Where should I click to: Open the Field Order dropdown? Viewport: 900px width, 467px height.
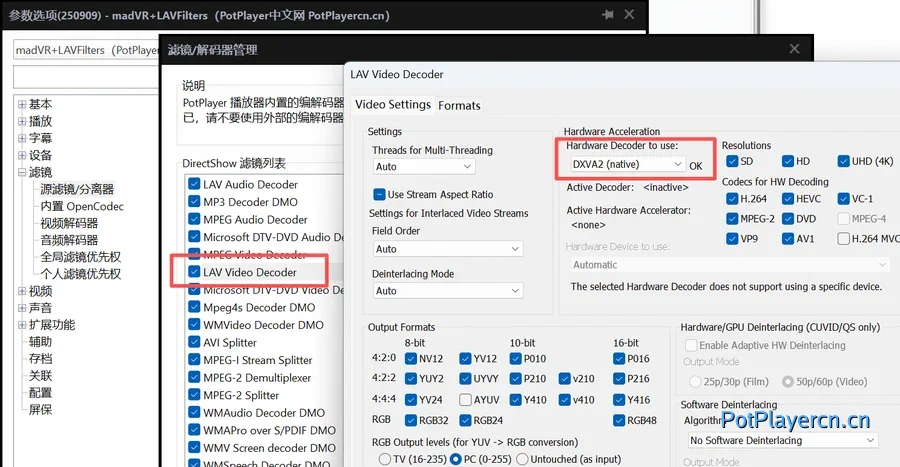click(x=447, y=249)
